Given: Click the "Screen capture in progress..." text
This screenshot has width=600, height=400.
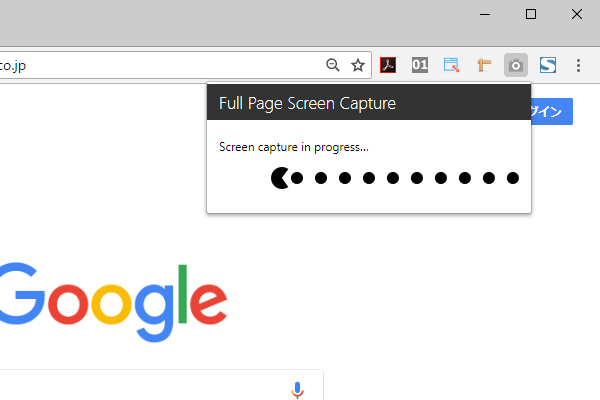Looking at the screenshot, I should [x=293, y=147].
